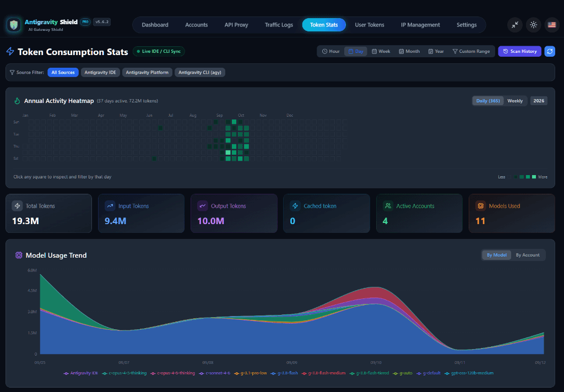Click the flame icon of Annual Activity Heatmap
The height and width of the screenshot is (392, 564).
point(17,101)
